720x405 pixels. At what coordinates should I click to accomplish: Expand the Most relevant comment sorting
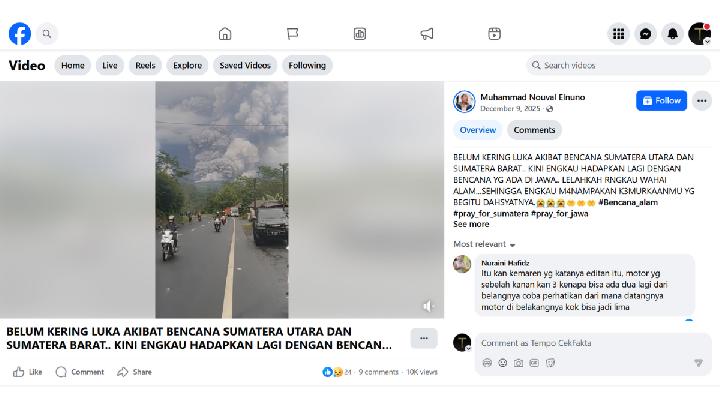click(x=485, y=244)
